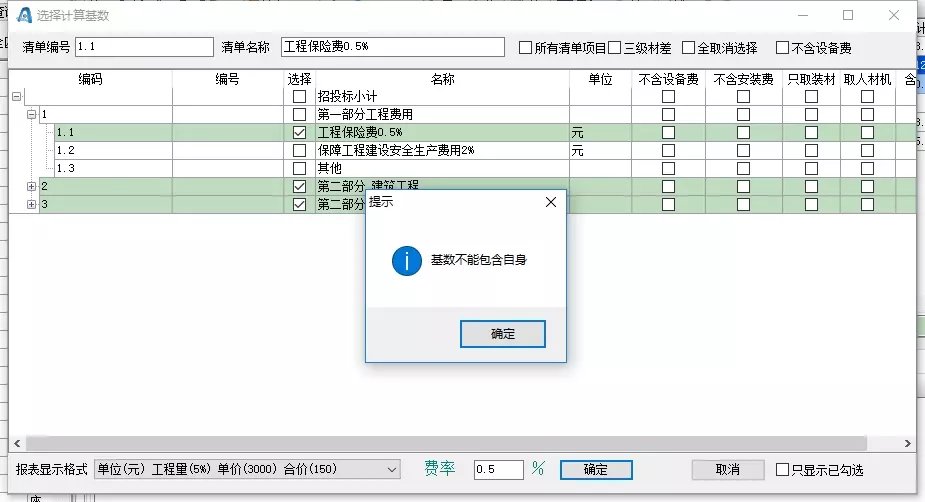Enable the 所有清单项目 checkbox
925x502 pixels.
[x=526, y=47]
